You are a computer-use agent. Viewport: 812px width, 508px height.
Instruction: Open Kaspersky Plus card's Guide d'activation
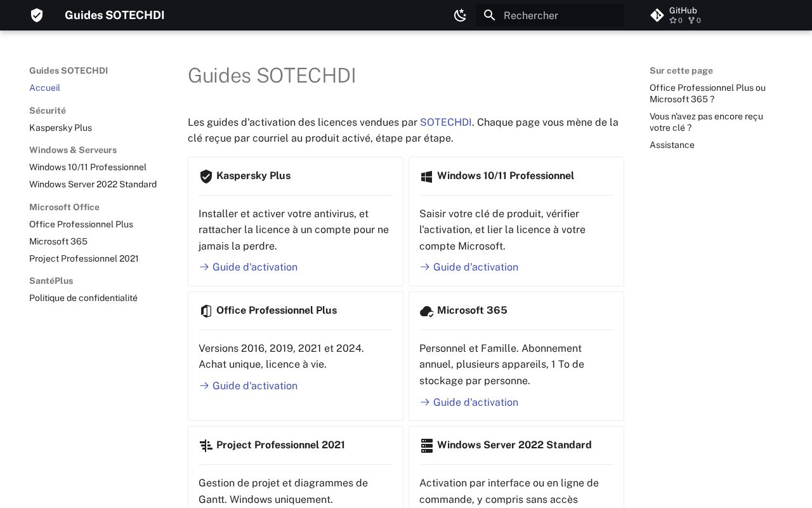[x=248, y=267]
